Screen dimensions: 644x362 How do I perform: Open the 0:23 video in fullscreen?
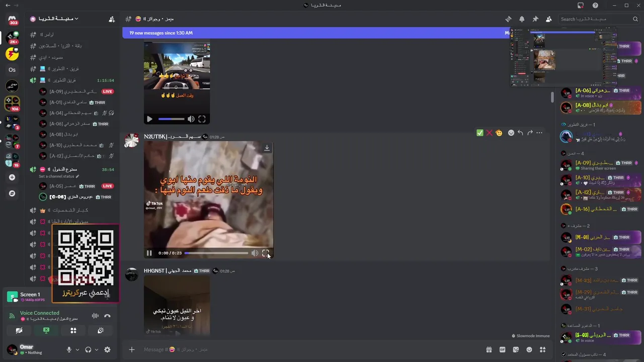[266, 253]
